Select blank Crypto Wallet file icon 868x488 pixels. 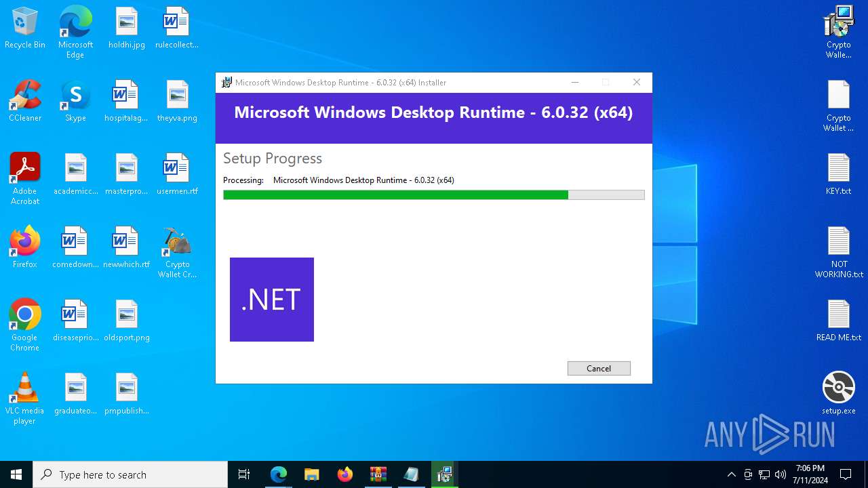839,106
